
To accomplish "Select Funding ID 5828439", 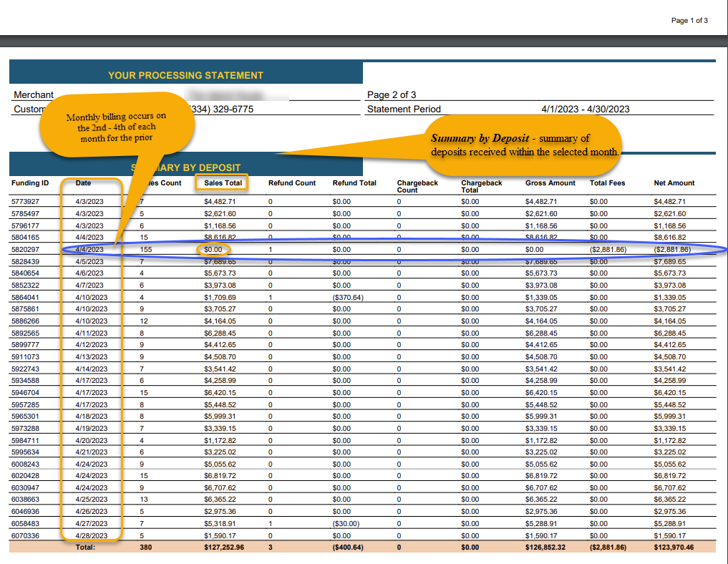I will coord(26,261).
